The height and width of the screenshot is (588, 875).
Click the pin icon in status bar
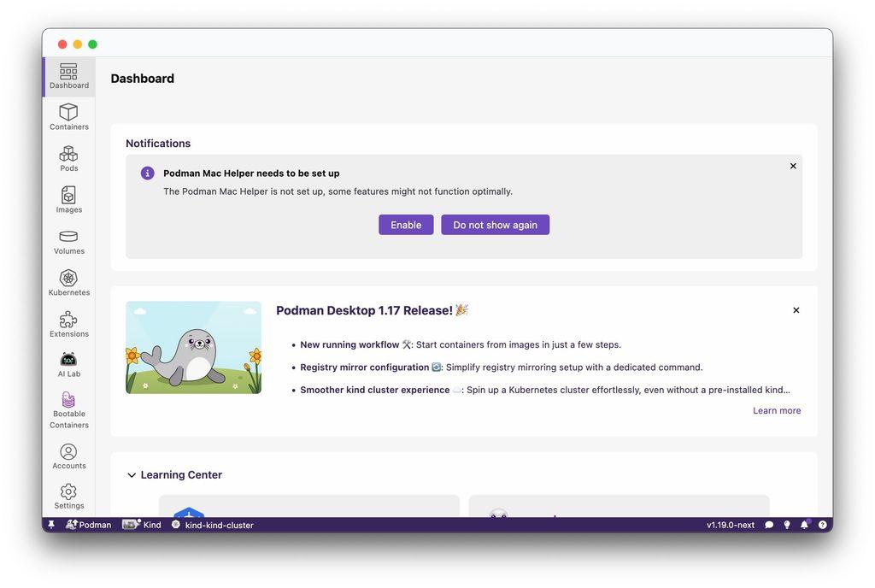50,525
